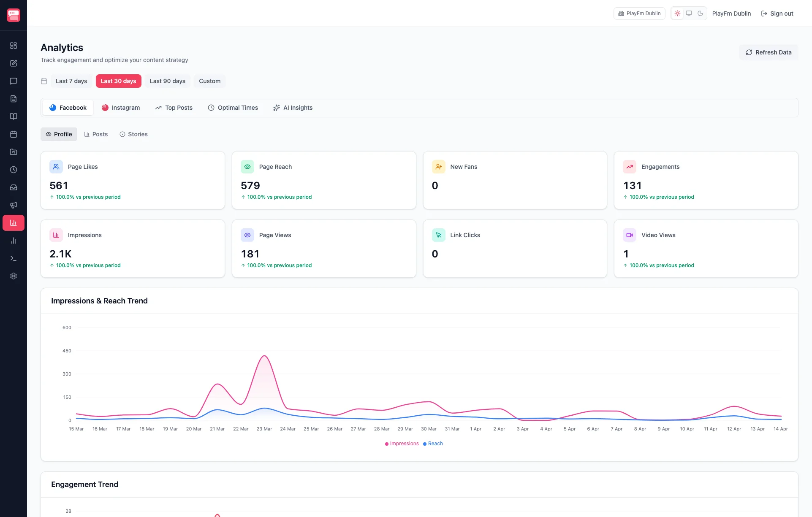This screenshot has width=812, height=517.
Task: Open the media folder icon in the sidebar
Action: pos(14,152)
